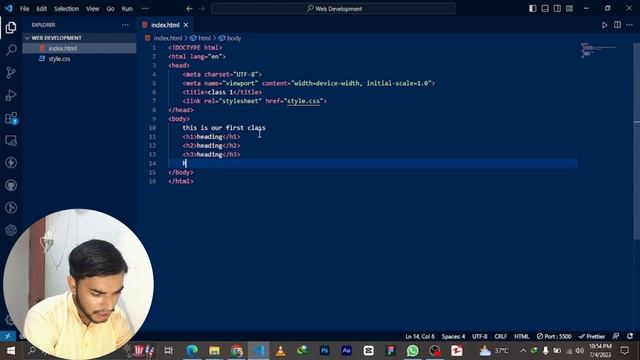Toggle the secondary side bar layout icon
Screen dimensions: 640x360
pos(557,9)
